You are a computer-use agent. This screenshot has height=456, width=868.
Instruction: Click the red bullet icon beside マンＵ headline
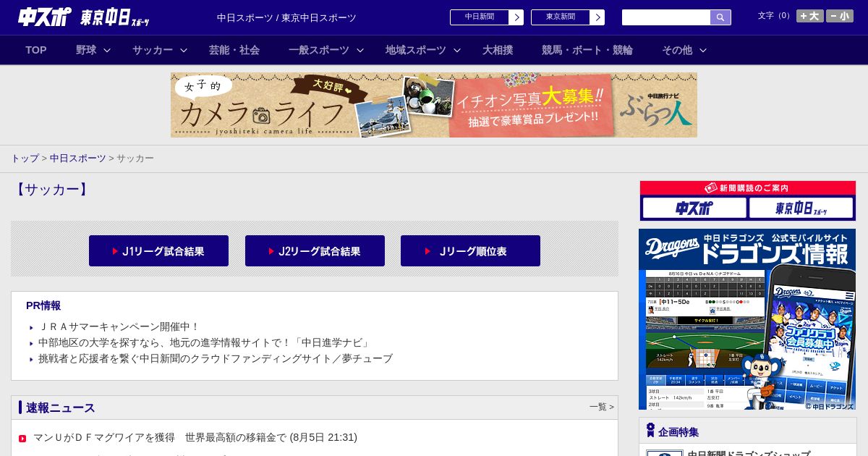[x=22, y=439]
